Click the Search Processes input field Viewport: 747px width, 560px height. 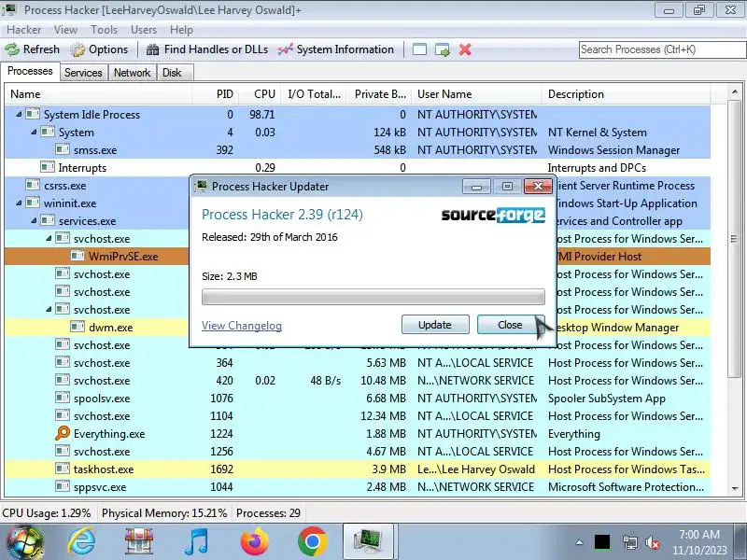tap(662, 49)
